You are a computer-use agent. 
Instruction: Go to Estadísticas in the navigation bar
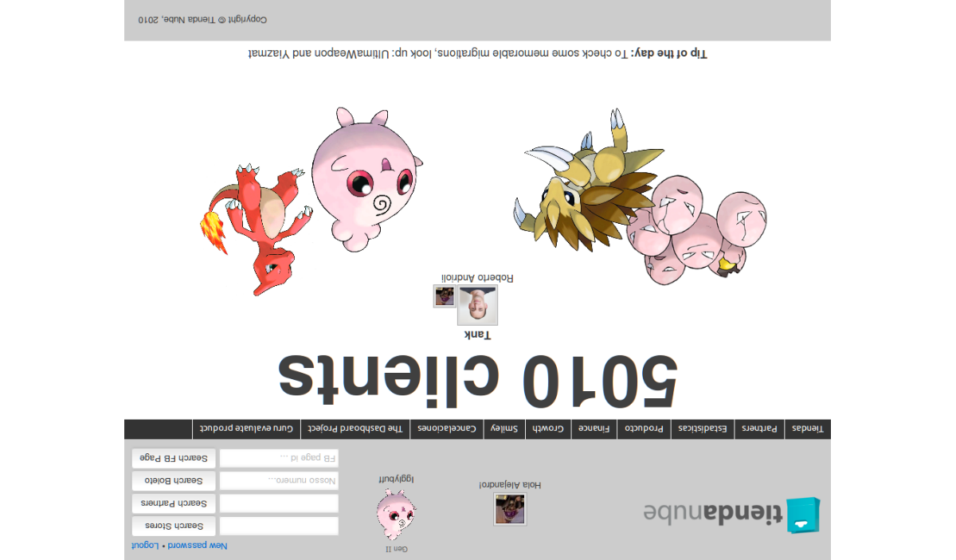click(x=703, y=429)
